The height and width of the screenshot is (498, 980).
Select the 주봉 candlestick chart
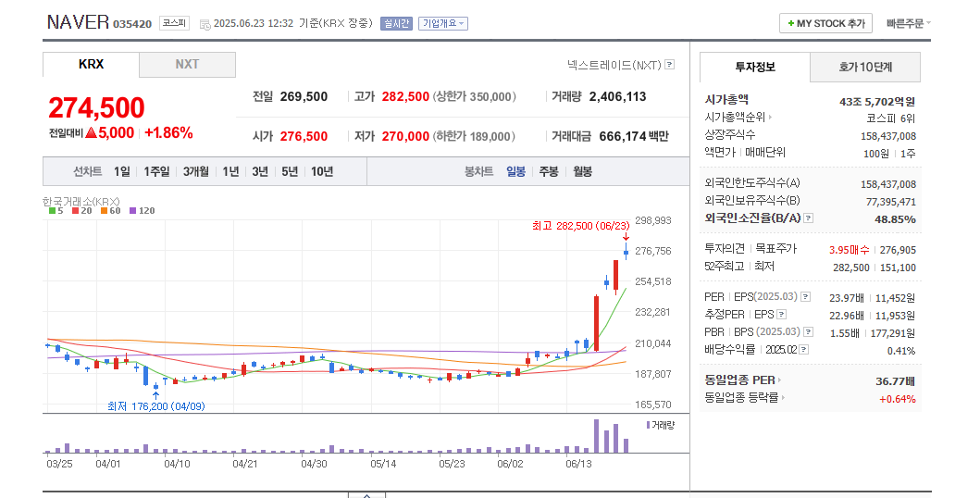549,171
